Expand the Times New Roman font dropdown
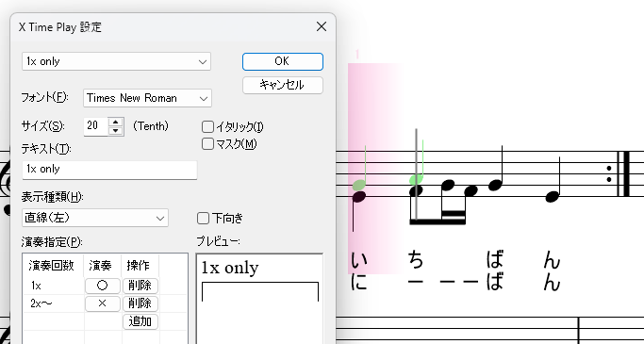Viewport: 644px width, 344px height. pos(147,98)
